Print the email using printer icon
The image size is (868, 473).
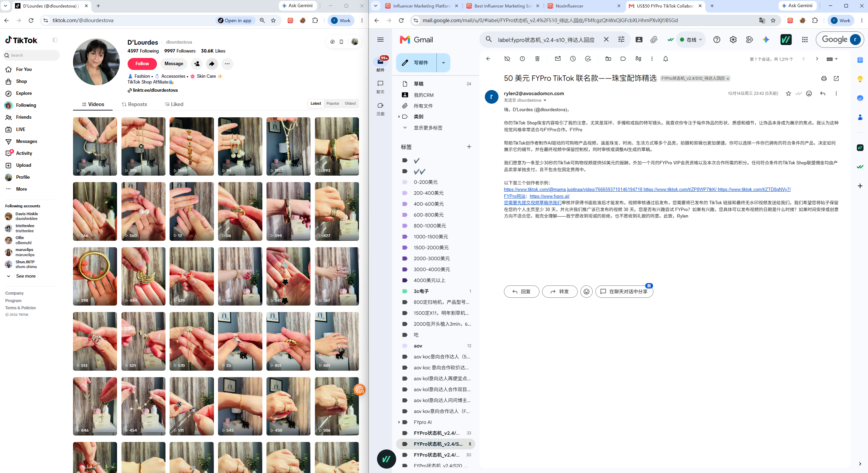pyautogui.click(x=824, y=78)
